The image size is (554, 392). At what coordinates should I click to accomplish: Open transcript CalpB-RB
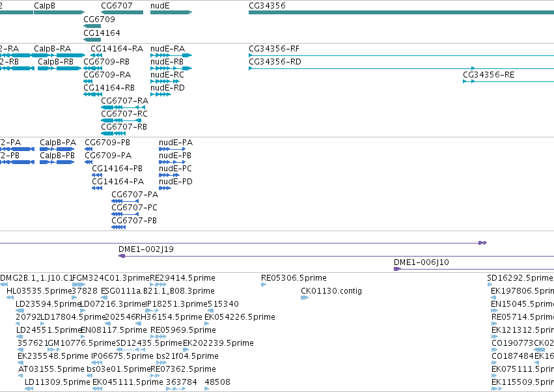[x=59, y=68]
